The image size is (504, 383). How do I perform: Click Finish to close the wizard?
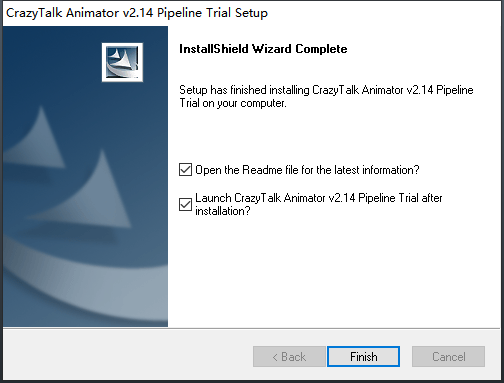pos(363,357)
